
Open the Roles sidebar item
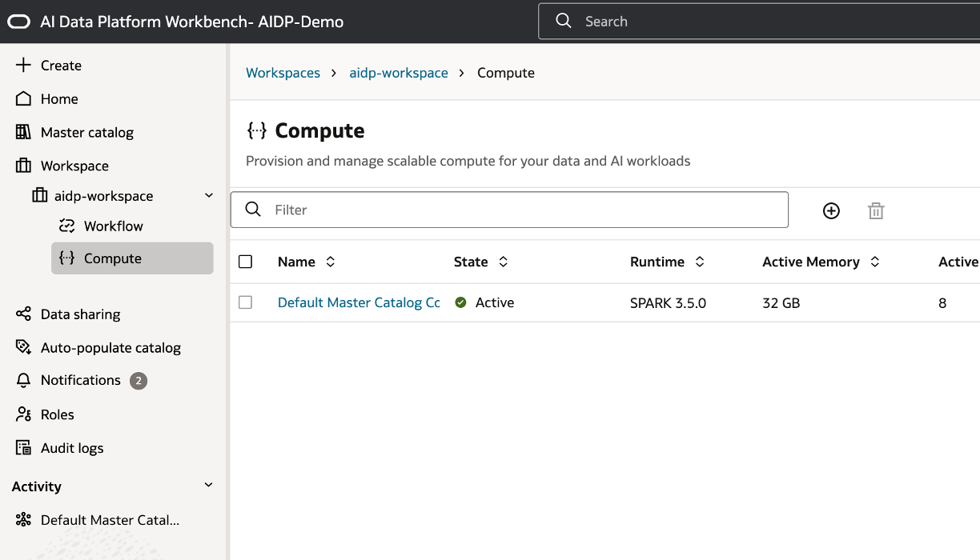click(57, 414)
